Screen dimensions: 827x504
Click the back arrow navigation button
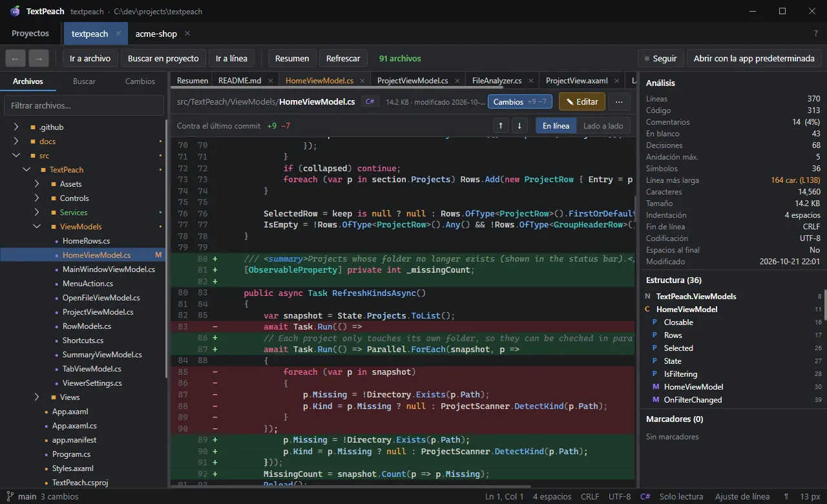(16, 58)
